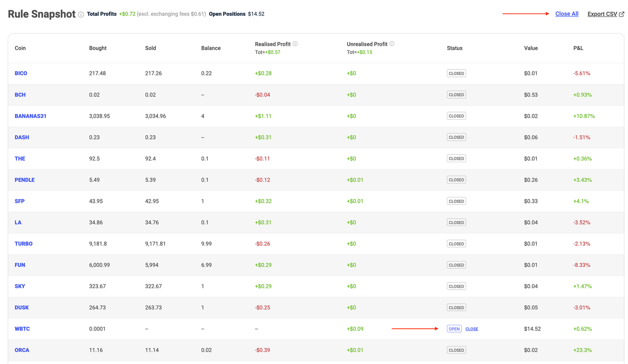628x364 pixels.
Task: Click the external-link icon next to Export CSV
Action: tap(621, 14)
